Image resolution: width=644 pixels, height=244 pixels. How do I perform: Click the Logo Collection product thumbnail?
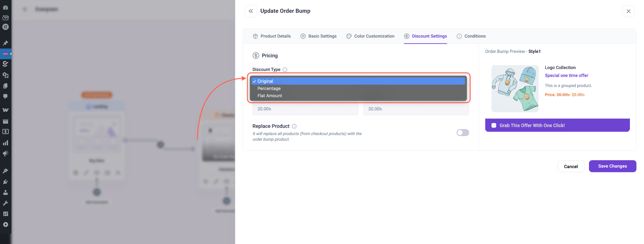(515, 88)
